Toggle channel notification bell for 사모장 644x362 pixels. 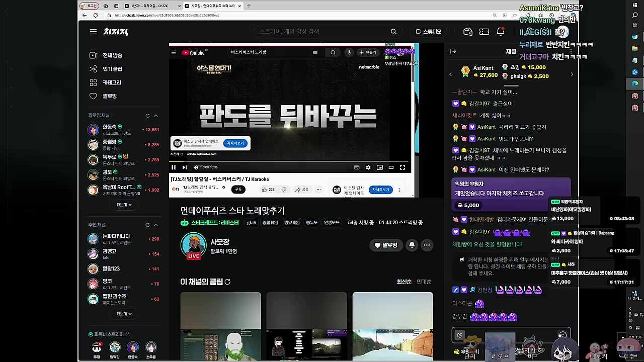coord(412,245)
